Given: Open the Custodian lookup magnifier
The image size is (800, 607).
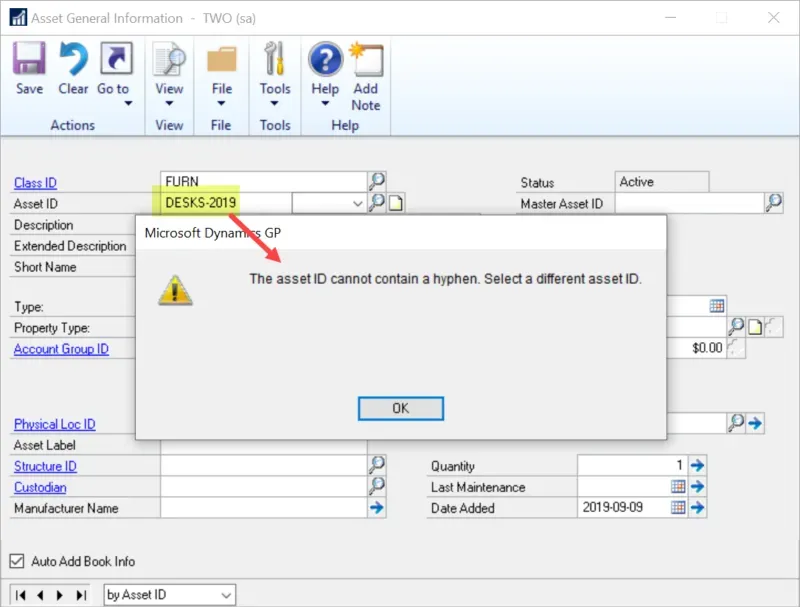Looking at the screenshot, I should 377,487.
